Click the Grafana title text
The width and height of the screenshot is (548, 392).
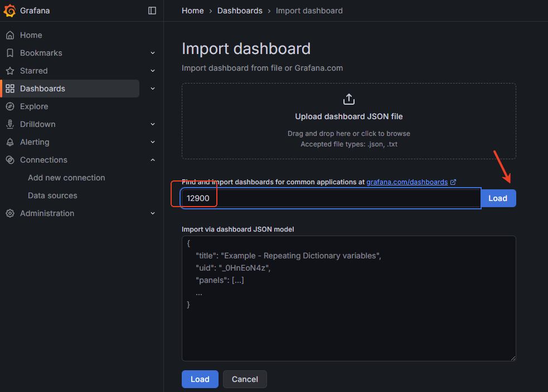pos(35,11)
